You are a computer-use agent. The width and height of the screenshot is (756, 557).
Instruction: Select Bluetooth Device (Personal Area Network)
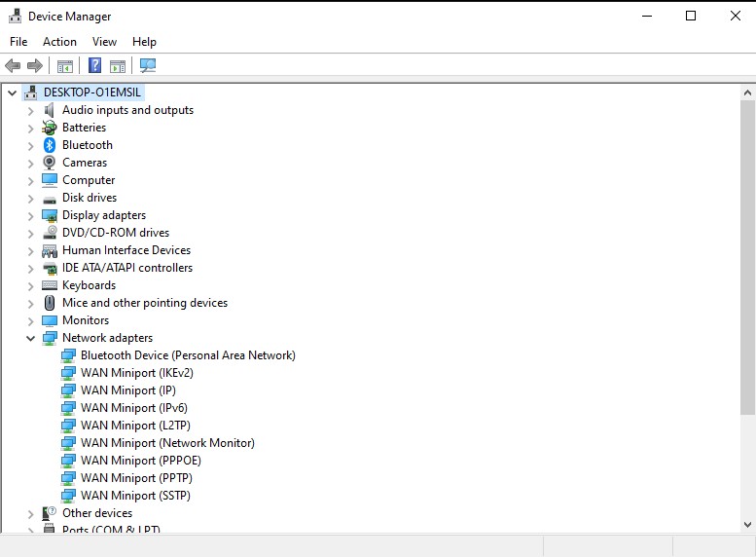pyautogui.click(x=188, y=355)
